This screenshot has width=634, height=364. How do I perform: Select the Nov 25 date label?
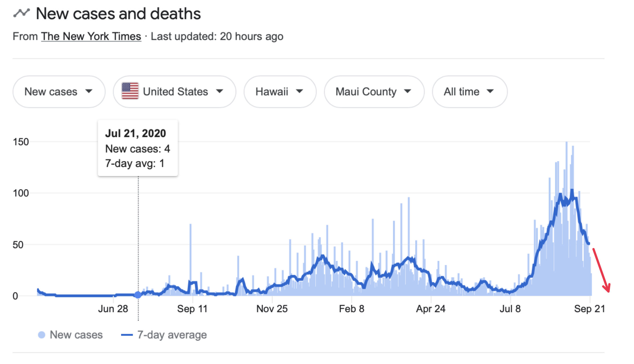coord(272,309)
